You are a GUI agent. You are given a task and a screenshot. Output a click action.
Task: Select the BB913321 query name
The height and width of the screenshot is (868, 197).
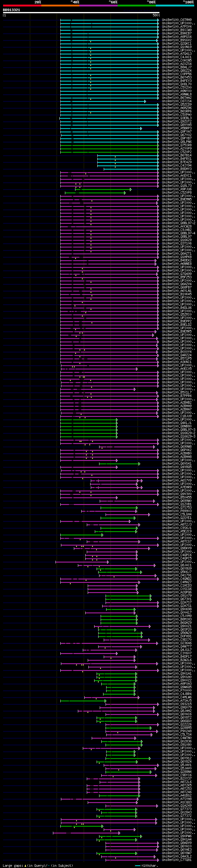point(11,10)
